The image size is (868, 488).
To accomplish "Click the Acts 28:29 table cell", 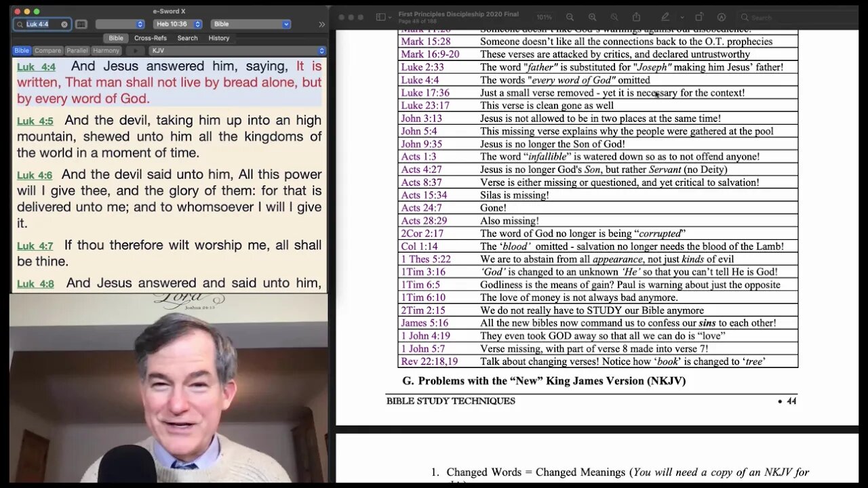I will coord(424,221).
